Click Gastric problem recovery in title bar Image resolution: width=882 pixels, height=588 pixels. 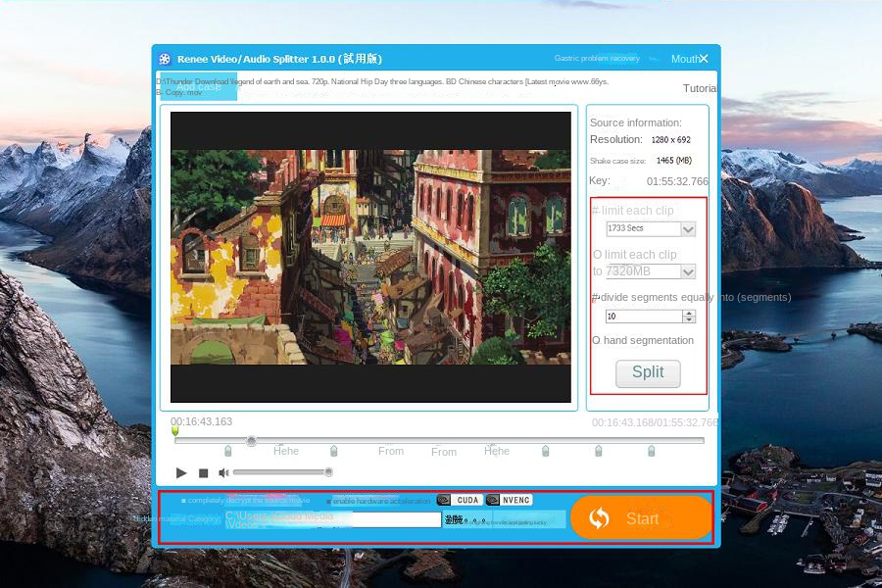599,59
